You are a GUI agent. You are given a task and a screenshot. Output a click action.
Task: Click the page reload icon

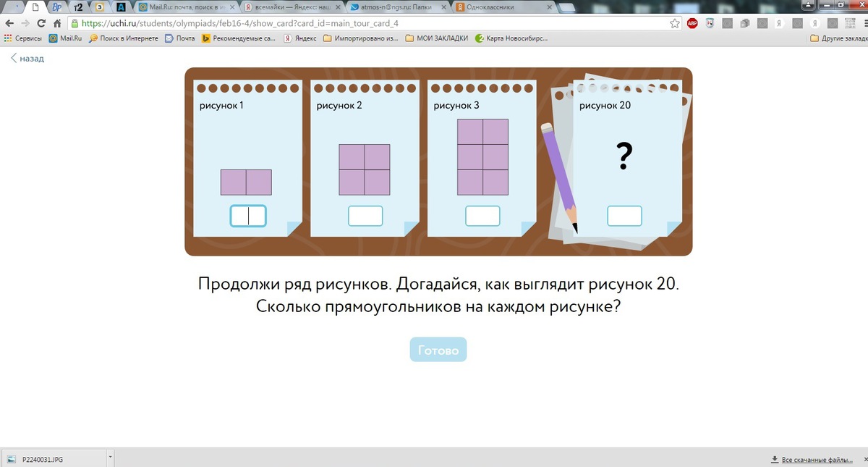[x=41, y=22]
